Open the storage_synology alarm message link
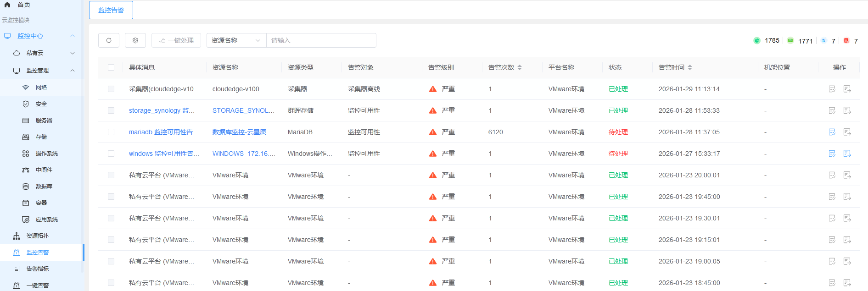868x291 pixels. (x=162, y=110)
